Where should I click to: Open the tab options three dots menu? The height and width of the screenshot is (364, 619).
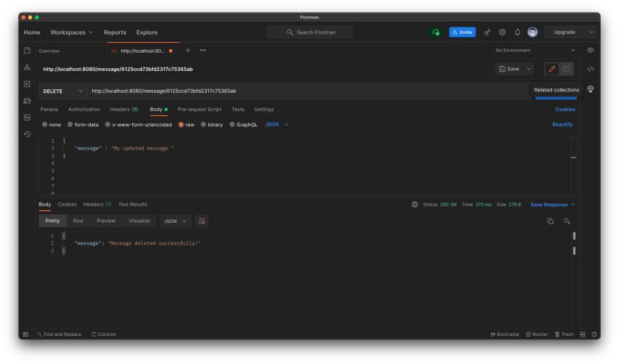tap(203, 51)
